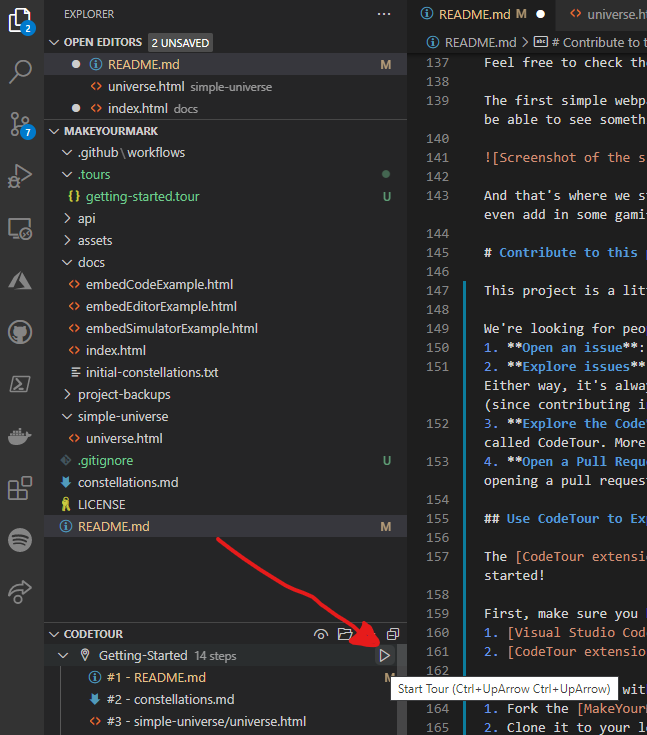Open universe.html under simple-universe folder
Viewport: 647px width, 735px height.
tap(226, 439)
